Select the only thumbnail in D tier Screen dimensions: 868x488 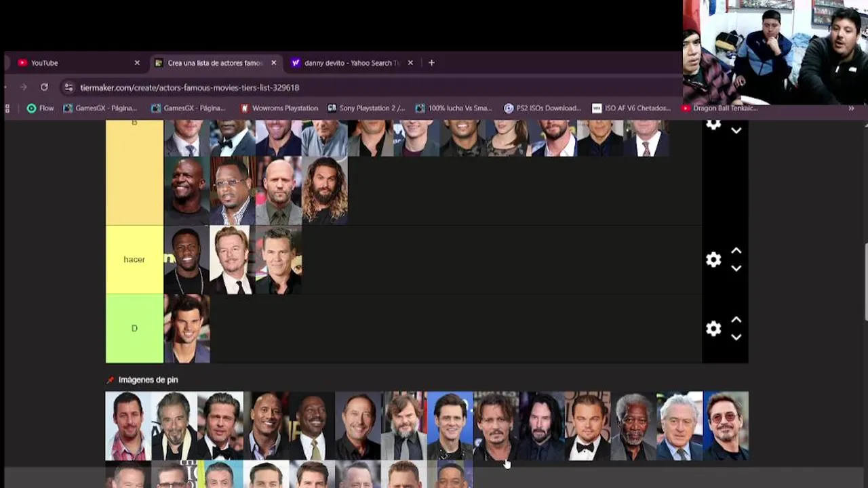click(187, 329)
